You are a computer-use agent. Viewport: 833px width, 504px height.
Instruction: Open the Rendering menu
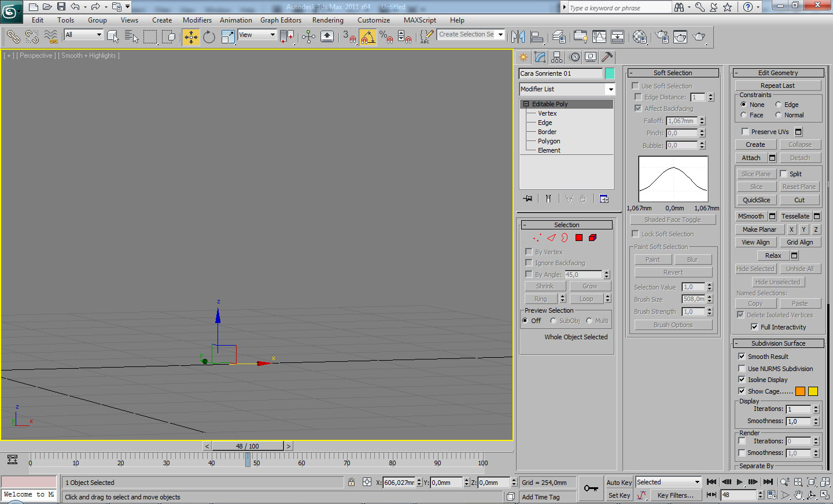(328, 20)
